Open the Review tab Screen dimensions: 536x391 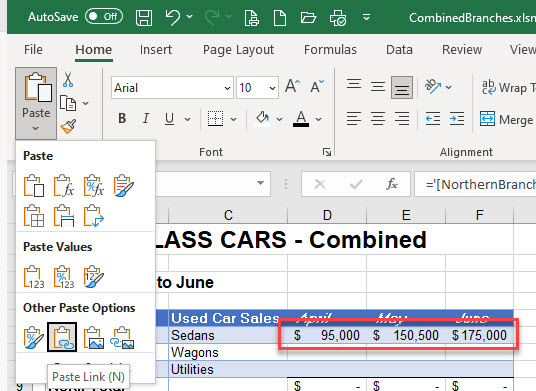click(462, 50)
